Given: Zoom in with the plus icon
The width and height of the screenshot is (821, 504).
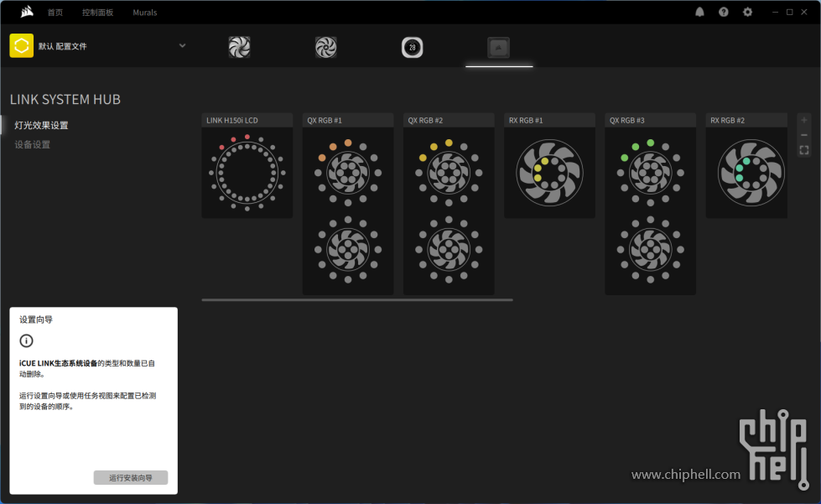Looking at the screenshot, I should (x=803, y=120).
